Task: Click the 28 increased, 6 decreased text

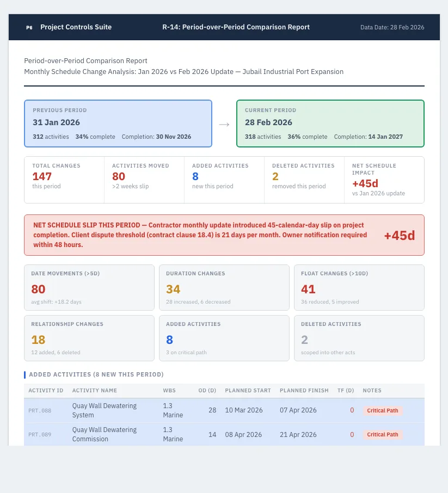Action: click(x=198, y=302)
